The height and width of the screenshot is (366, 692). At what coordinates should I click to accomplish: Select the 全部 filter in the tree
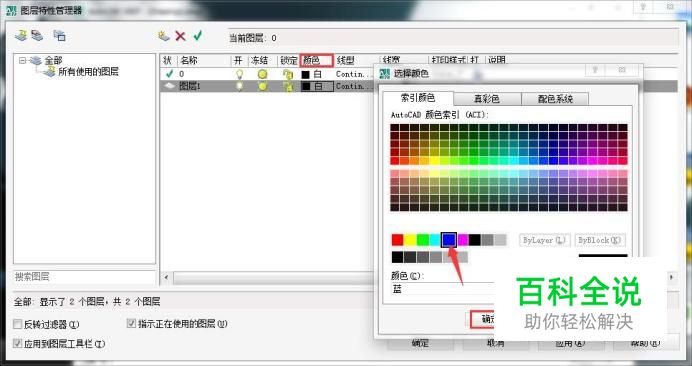[53, 60]
